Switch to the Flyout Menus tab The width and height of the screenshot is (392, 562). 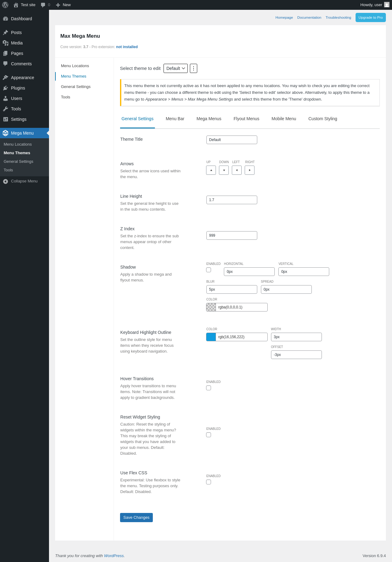[x=246, y=119]
